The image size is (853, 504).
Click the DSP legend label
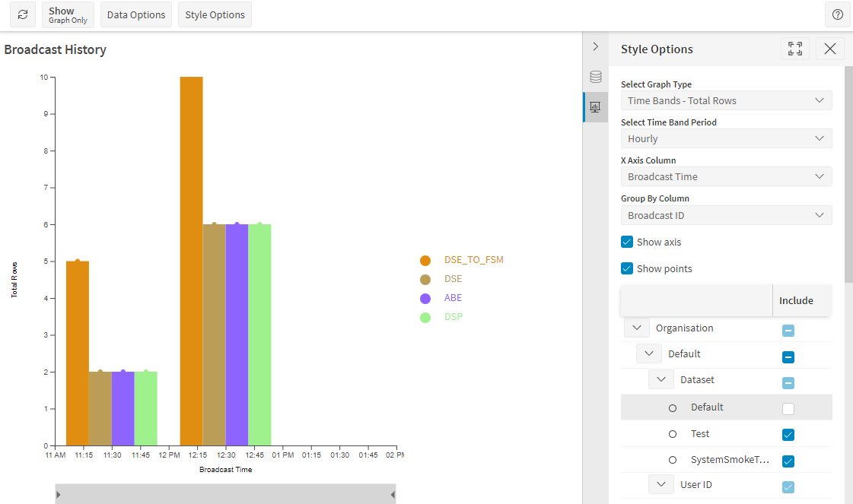tap(454, 317)
